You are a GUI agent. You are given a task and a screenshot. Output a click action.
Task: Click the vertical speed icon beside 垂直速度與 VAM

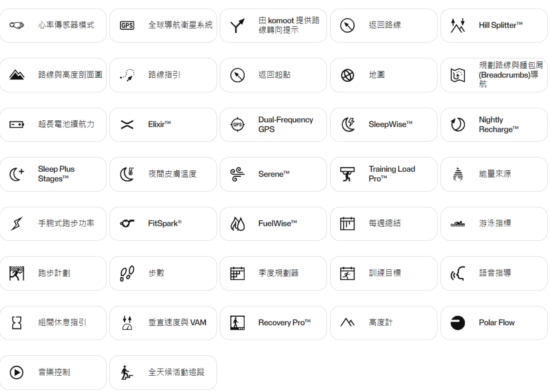click(127, 323)
